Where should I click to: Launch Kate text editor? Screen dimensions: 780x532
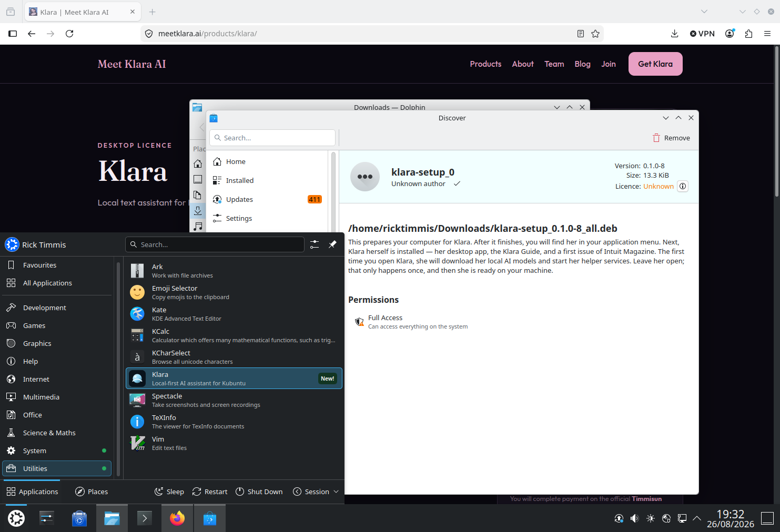pyautogui.click(x=234, y=314)
